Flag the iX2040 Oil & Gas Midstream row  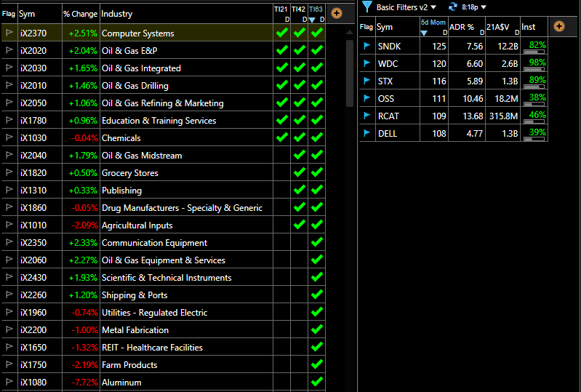(9, 154)
